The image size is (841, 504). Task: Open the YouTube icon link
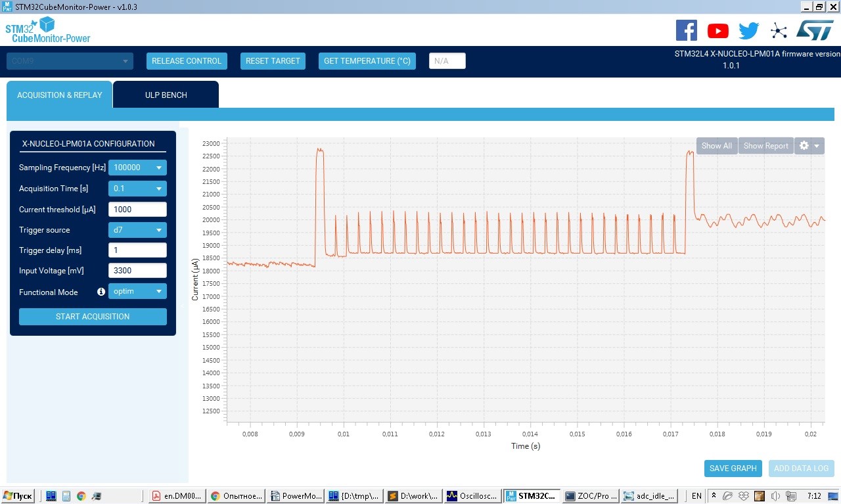click(x=718, y=31)
